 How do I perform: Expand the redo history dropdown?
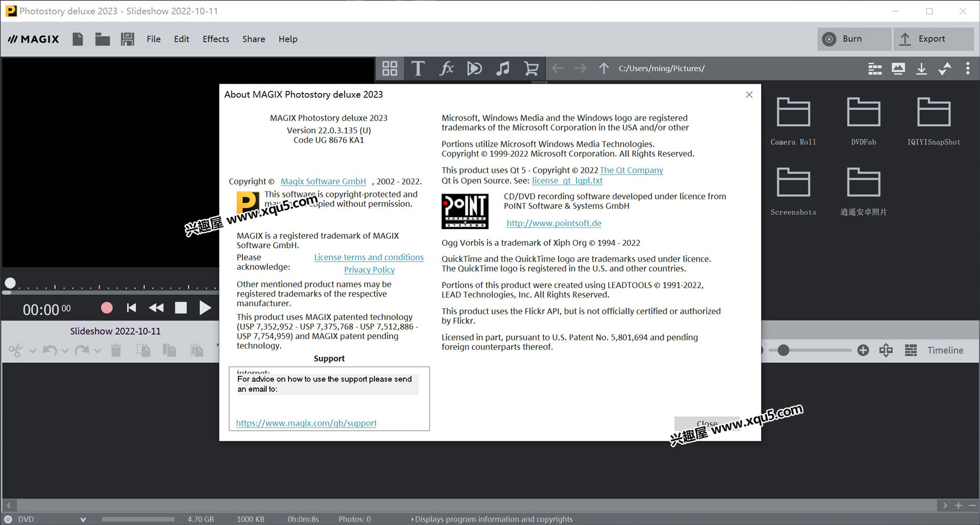[97, 351]
